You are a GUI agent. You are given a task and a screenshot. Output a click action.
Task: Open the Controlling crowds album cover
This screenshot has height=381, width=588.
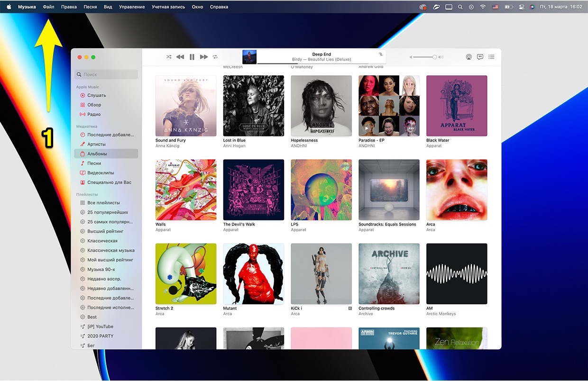tap(389, 274)
